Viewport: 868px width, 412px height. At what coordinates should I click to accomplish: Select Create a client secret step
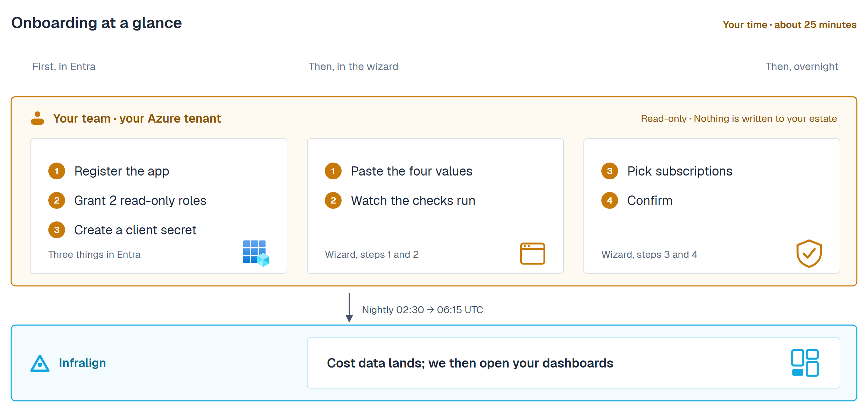pyautogui.click(x=122, y=230)
